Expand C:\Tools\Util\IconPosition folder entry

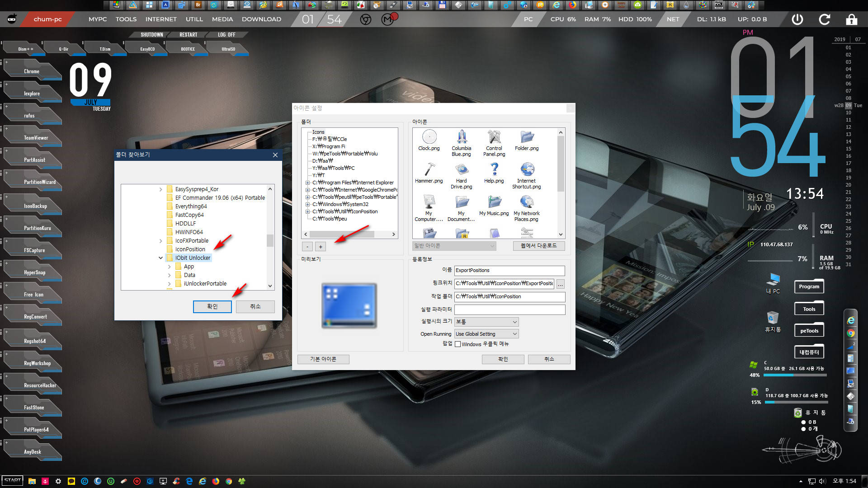click(x=307, y=211)
